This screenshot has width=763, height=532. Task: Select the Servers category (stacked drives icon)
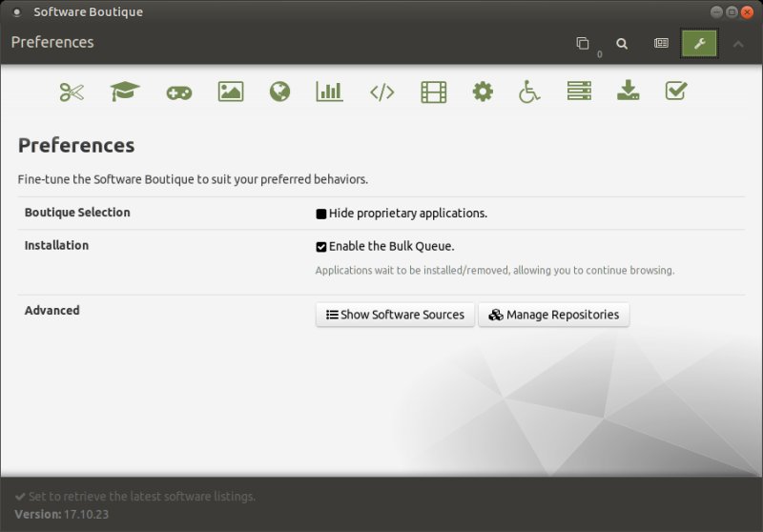pos(579,92)
